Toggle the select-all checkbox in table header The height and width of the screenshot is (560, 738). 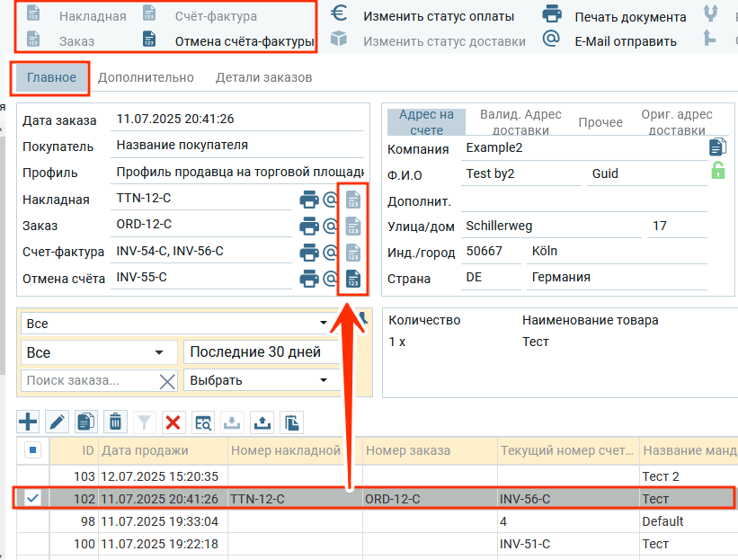tap(33, 450)
